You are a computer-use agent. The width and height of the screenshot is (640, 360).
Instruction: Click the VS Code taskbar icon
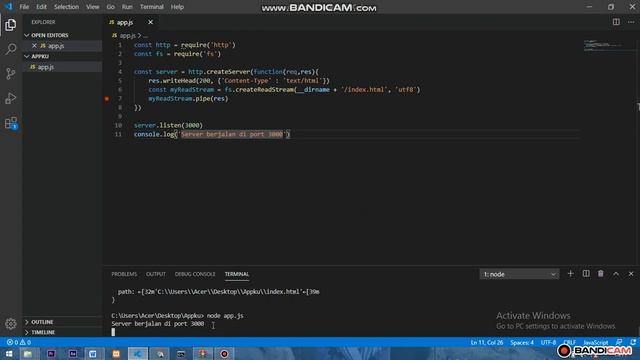[138, 353]
